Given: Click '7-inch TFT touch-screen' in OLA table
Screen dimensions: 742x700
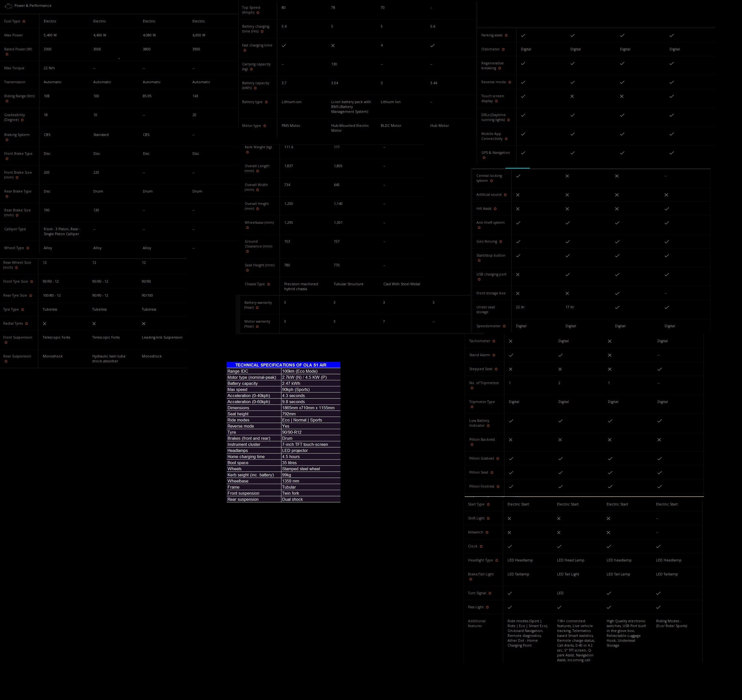Looking at the screenshot, I should click(305, 444).
